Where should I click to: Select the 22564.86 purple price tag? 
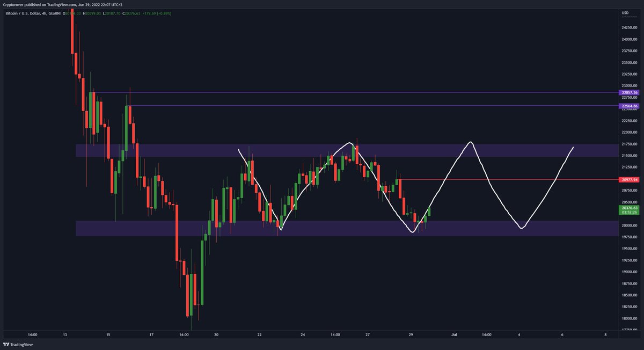click(x=629, y=106)
